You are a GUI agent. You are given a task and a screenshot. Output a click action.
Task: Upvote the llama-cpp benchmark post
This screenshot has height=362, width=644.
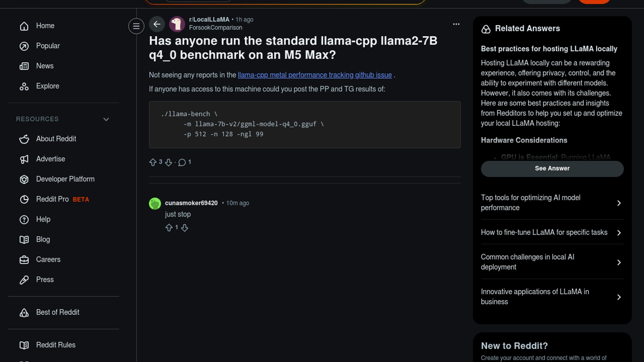click(x=153, y=162)
